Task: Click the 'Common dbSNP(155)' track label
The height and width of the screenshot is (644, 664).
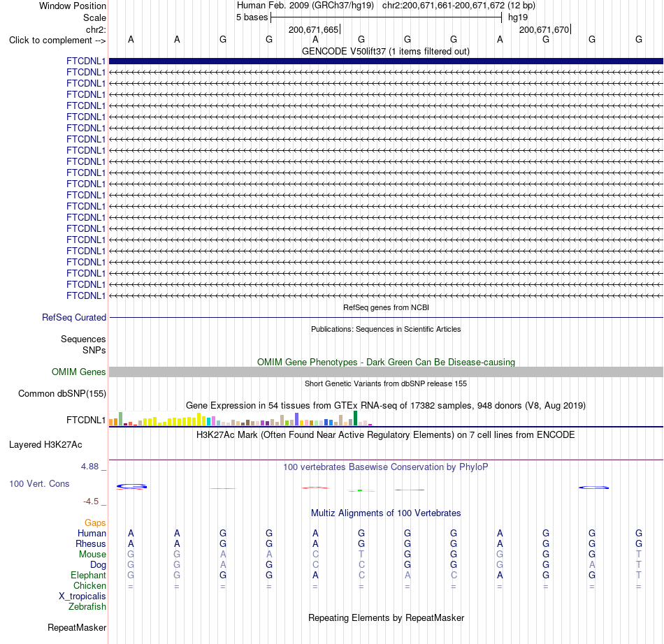Action: click(62, 393)
